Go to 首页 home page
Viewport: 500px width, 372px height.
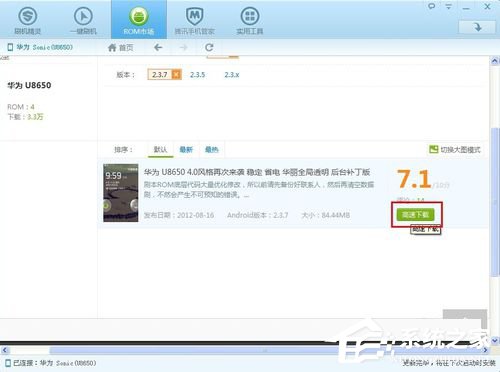[x=121, y=48]
